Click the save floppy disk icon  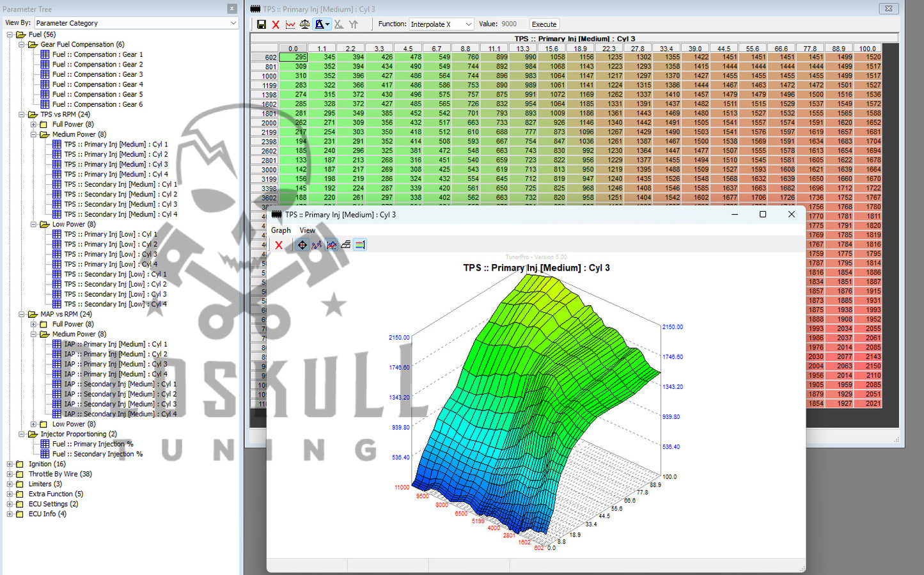(262, 24)
